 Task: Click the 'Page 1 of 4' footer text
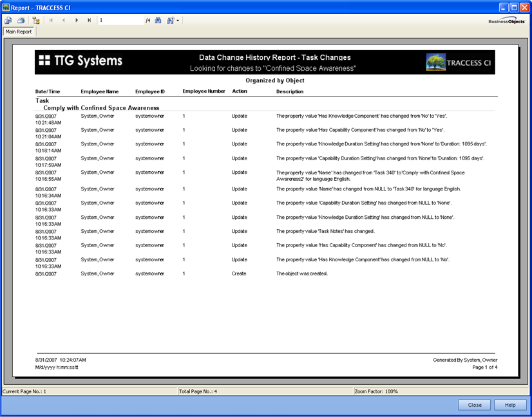(485, 367)
